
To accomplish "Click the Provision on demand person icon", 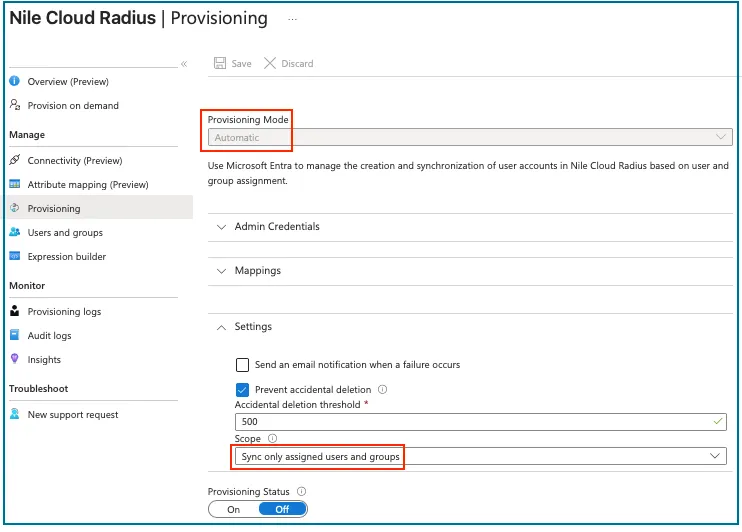I will pos(15,105).
